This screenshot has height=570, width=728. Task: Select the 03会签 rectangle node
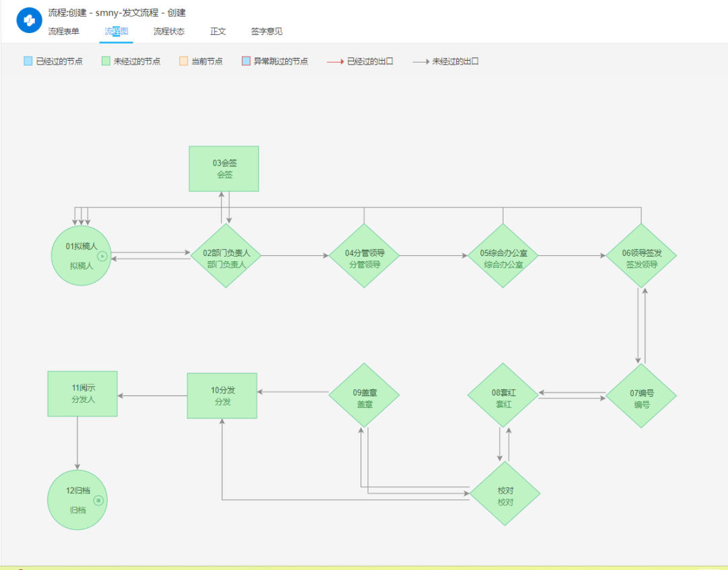(x=224, y=168)
